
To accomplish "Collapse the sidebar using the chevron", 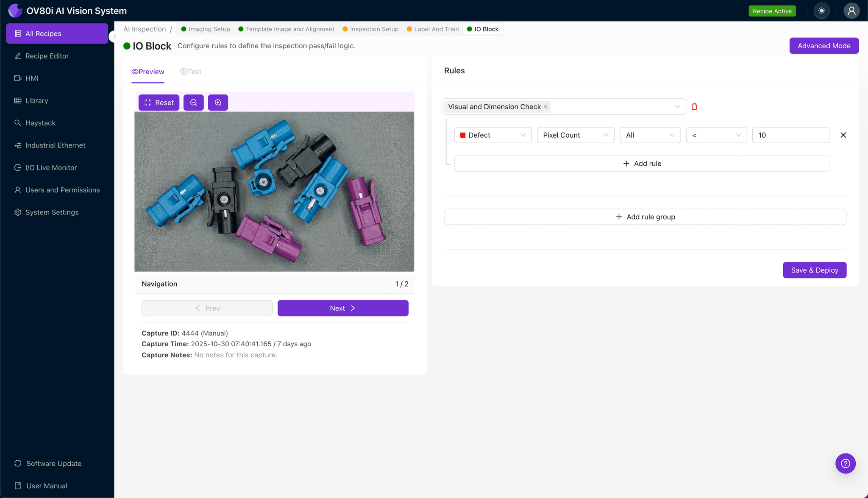I will [114, 36].
